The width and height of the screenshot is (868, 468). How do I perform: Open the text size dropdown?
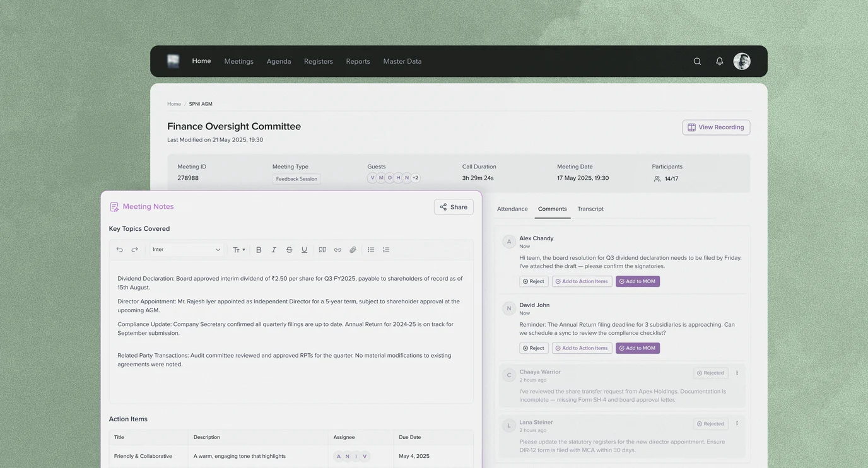pyautogui.click(x=239, y=250)
